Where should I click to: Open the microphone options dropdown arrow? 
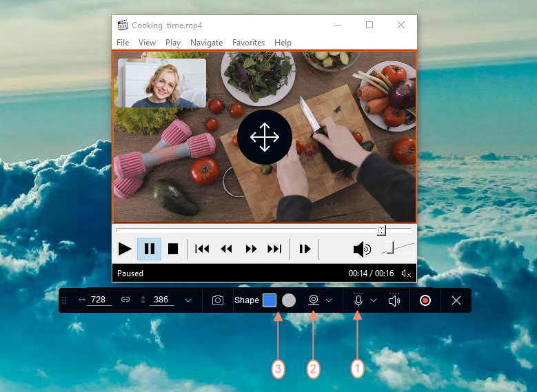[x=374, y=300]
